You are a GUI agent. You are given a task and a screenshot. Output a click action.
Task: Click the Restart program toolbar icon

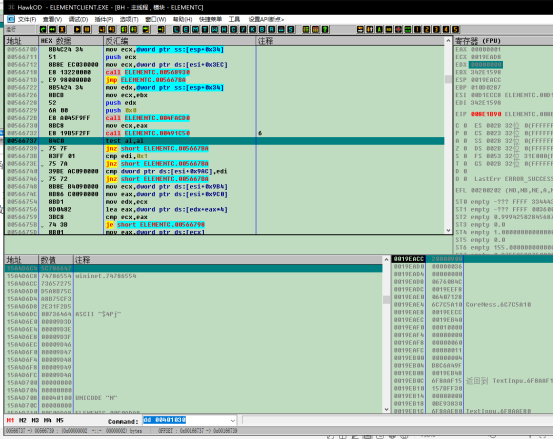tap(43, 30)
